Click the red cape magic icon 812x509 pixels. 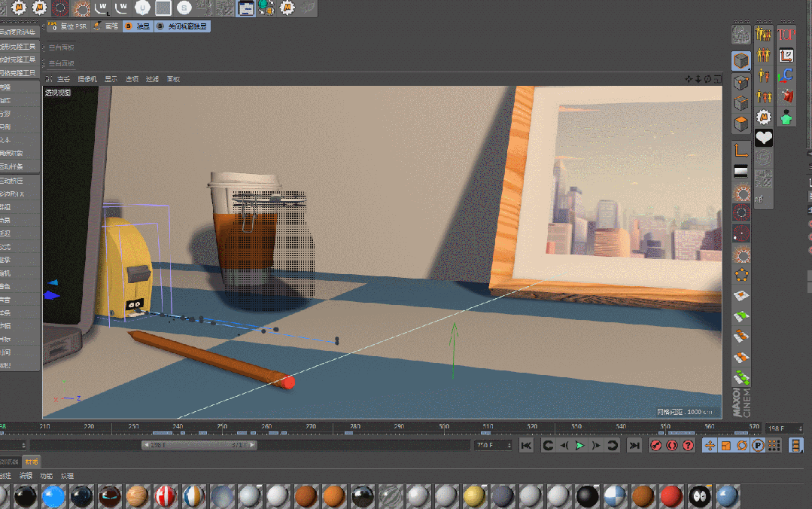click(786, 96)
